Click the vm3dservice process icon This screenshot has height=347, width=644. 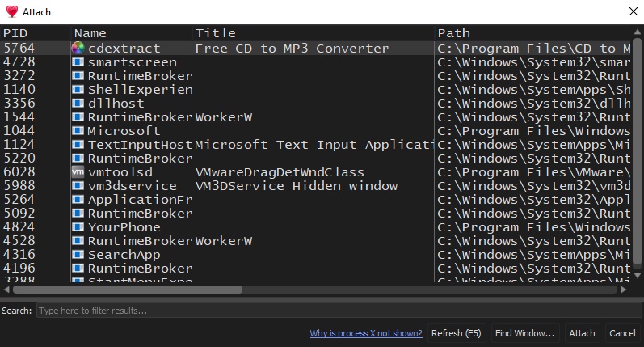point(78,186)
